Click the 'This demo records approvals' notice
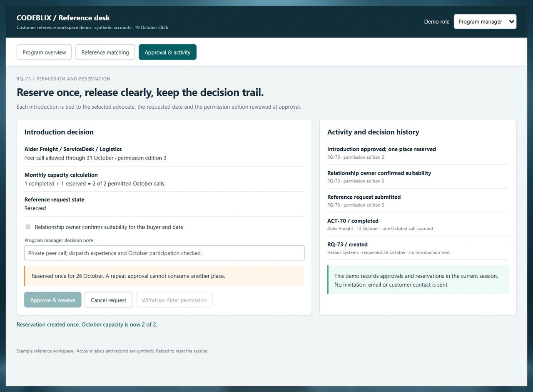The image size is (533, 392). pos(418,280)
